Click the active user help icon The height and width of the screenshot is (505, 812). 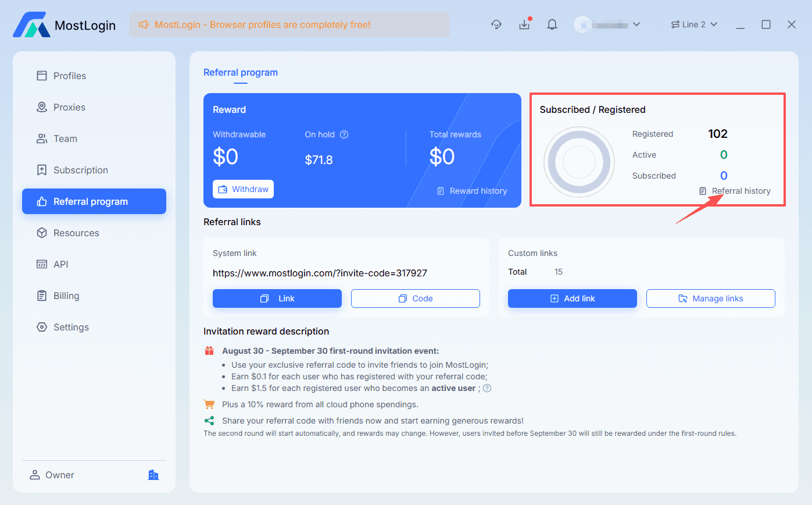pos(487,388)
